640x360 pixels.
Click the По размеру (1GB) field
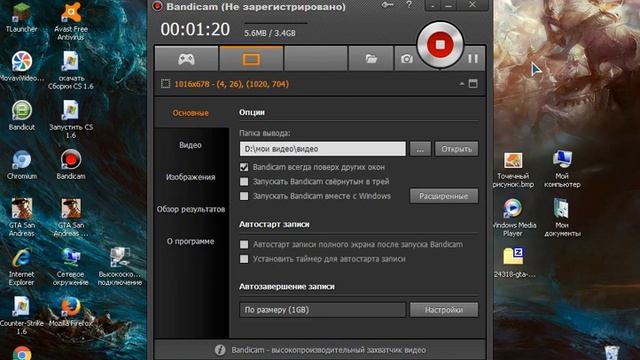click(322, 310)
